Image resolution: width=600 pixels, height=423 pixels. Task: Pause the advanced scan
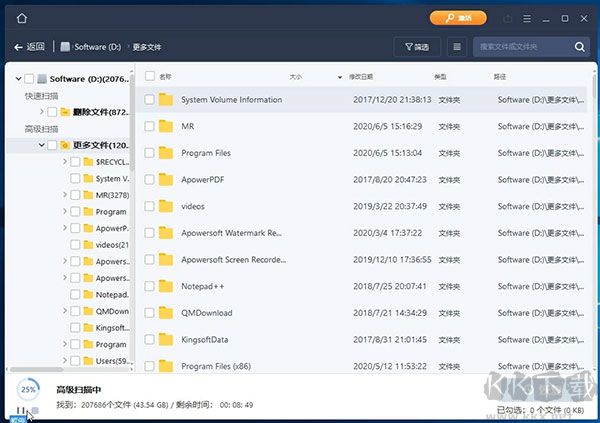22,411
